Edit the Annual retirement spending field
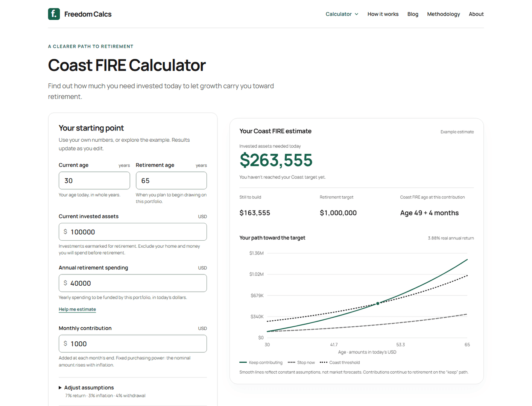Image resolution: width=532 pixels, height=406 pixels. point(133,283)
